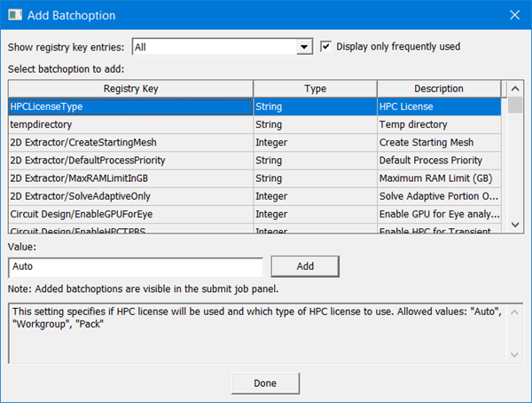Pick the 2D Extractor/MaxRAMLimitInGB entry
This screenshot has height=403, width=532.
click(130, 178)
